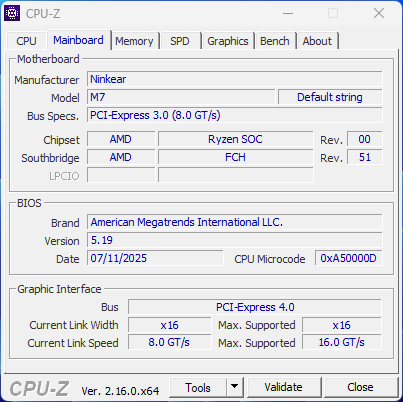This screenshot has height=402, width=403.
Task: Click the Manufacturer field showing Ninkear
Action: click(x=235, y=79)
